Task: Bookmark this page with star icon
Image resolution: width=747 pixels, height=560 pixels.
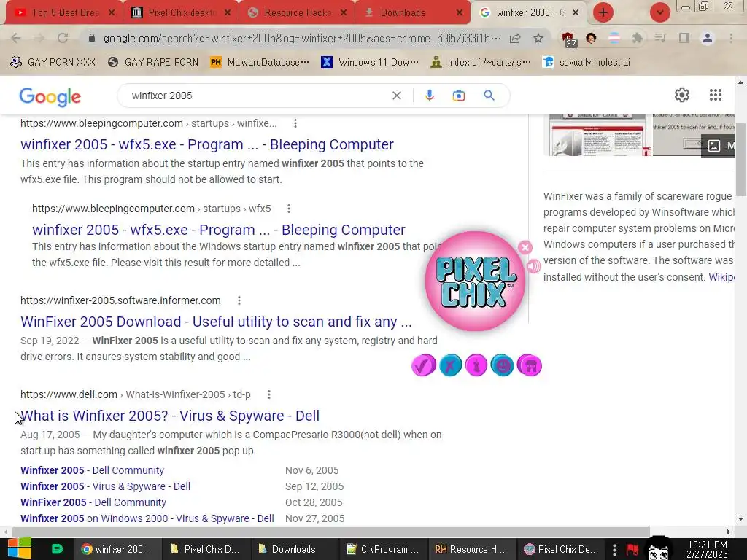Action: click(x=538, y=38)
